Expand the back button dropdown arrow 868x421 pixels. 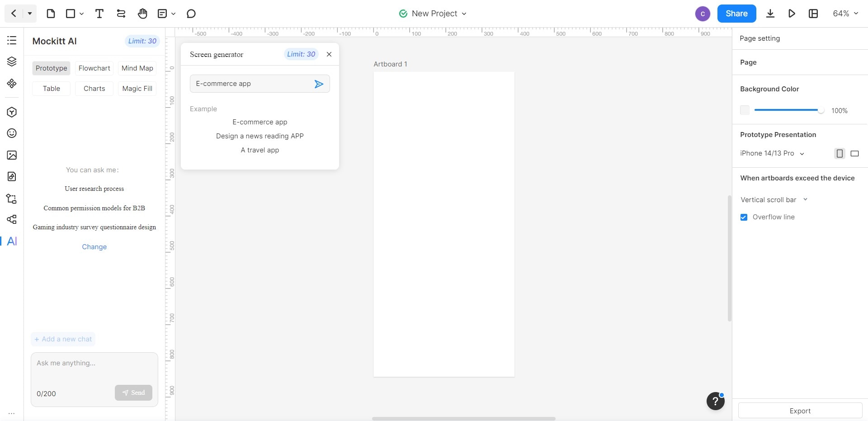coord(29,14)
